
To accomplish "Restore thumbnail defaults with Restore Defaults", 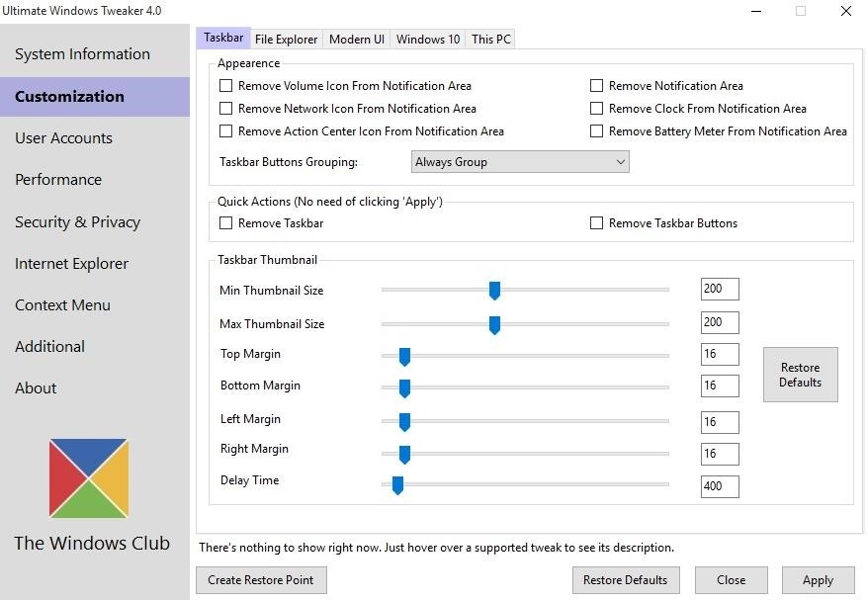I will [801, 375].
